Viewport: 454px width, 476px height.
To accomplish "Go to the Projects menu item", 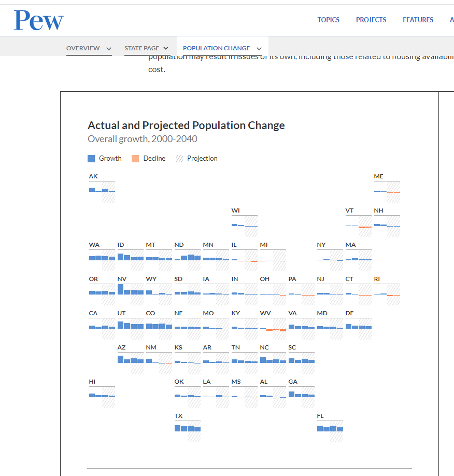I will point(371,20).
